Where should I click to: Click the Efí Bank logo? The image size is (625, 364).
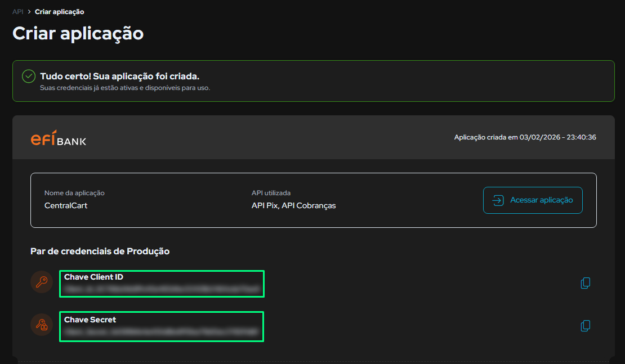point(58,138)
